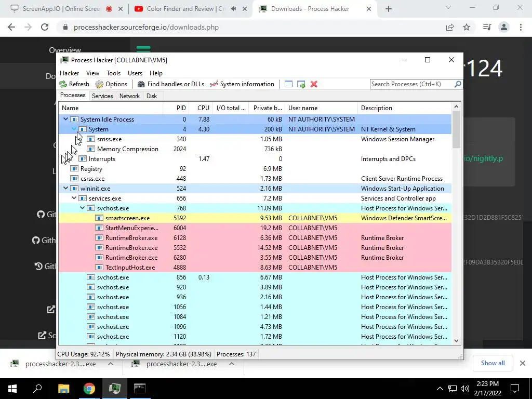532x399 pixels.
Task: Click Chrome share page icon
Action: tap(450, 27)
